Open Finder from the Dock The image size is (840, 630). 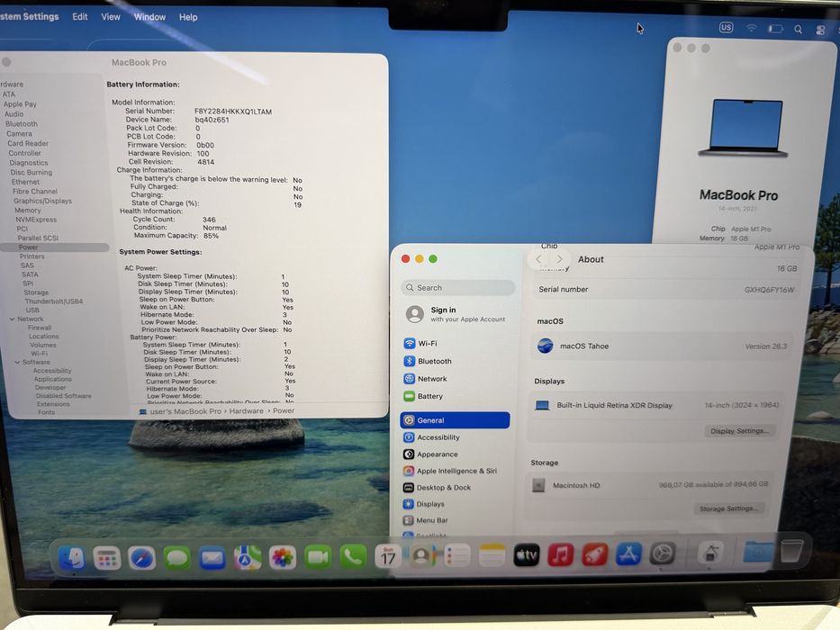point(71,558)
